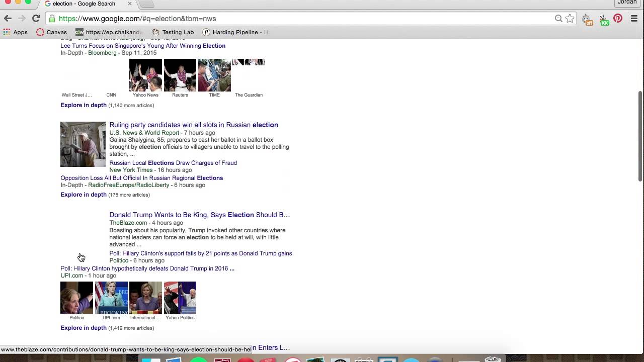This screenshot has height=362, width=644.
Task: Click the Yahoo Politics thumbnail image
Action: click(180, 298)
